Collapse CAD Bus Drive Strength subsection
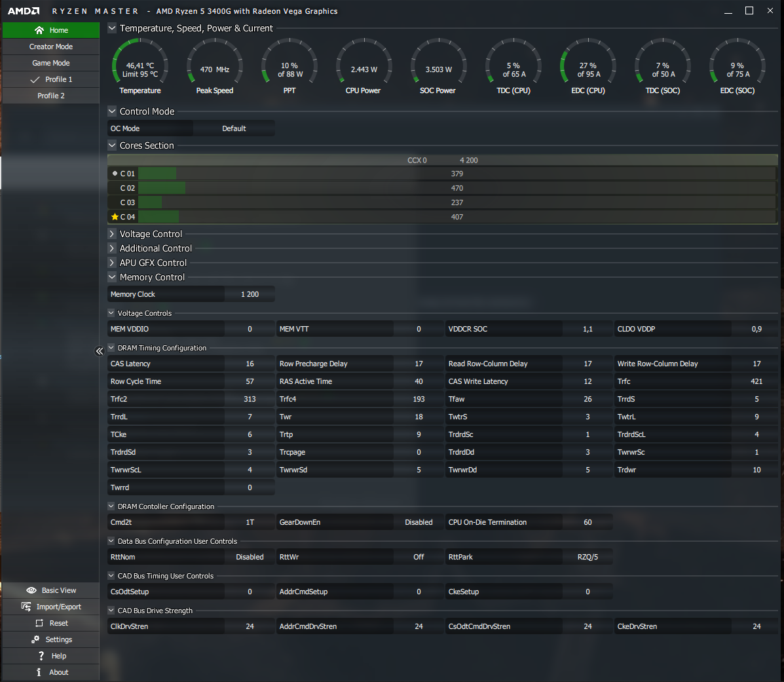This screenshot has width=784, height=682. click(x=111, y=610)
